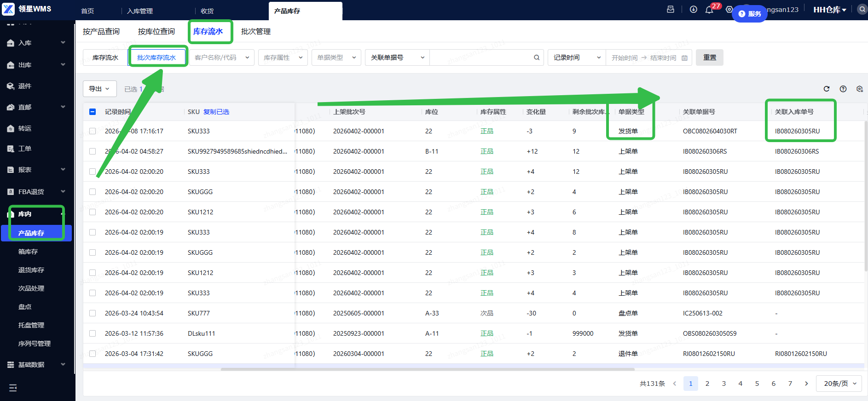The height and width of the screenshot is (401, 868).
Task: Click the 退件 sidebar icon
Action: coord(11,86)
